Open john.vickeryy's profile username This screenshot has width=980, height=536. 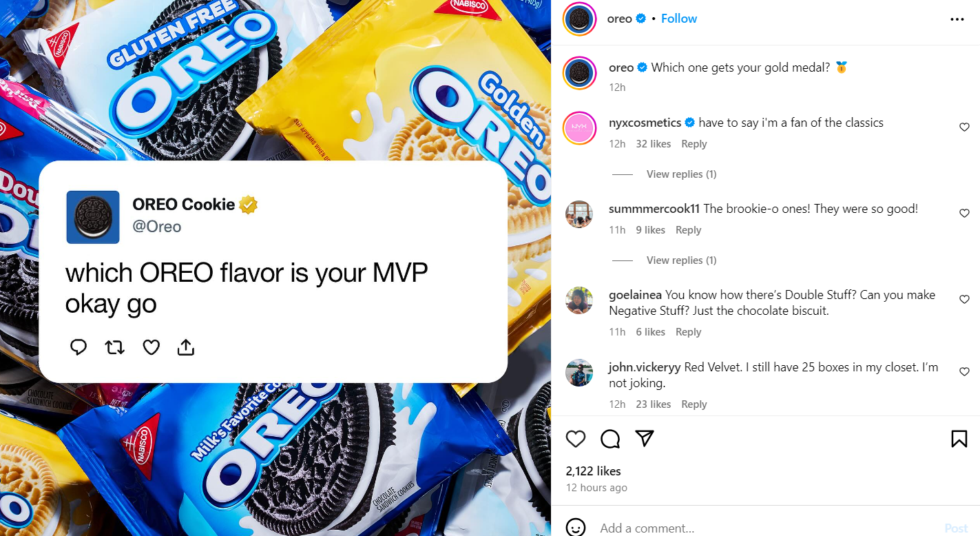(645, 367)
